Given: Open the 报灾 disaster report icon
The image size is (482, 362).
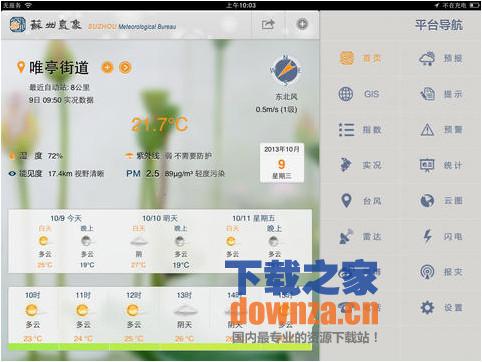Looking at the screenshot, I should 427,272.
